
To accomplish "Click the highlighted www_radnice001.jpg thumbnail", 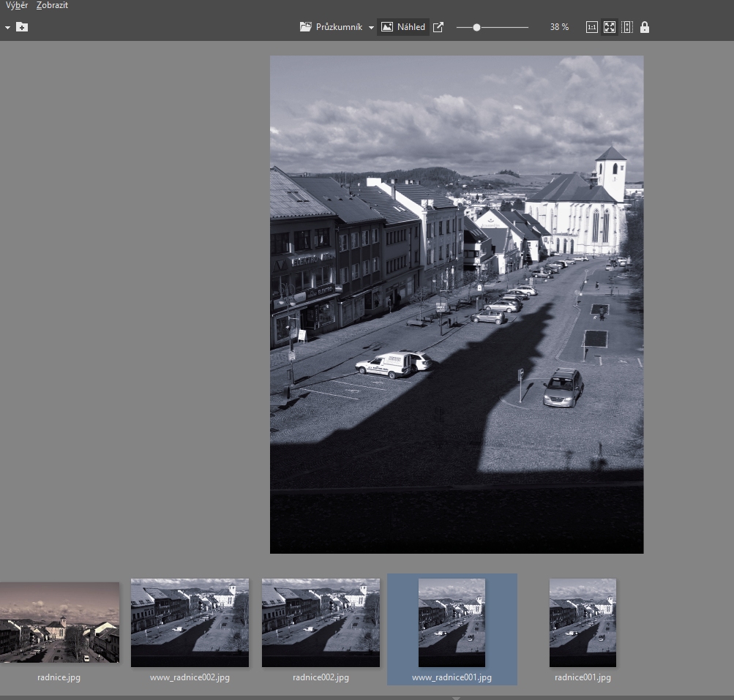I will (452, 622).
